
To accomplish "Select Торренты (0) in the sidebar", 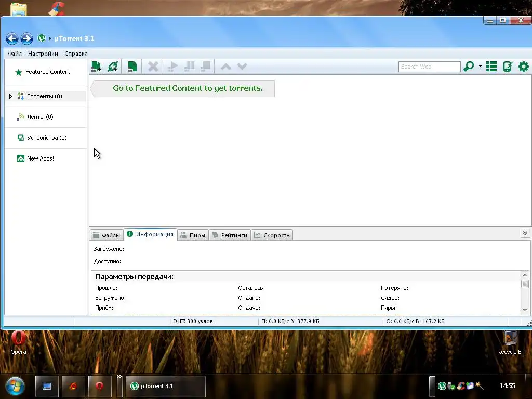I will pos(45,96).
